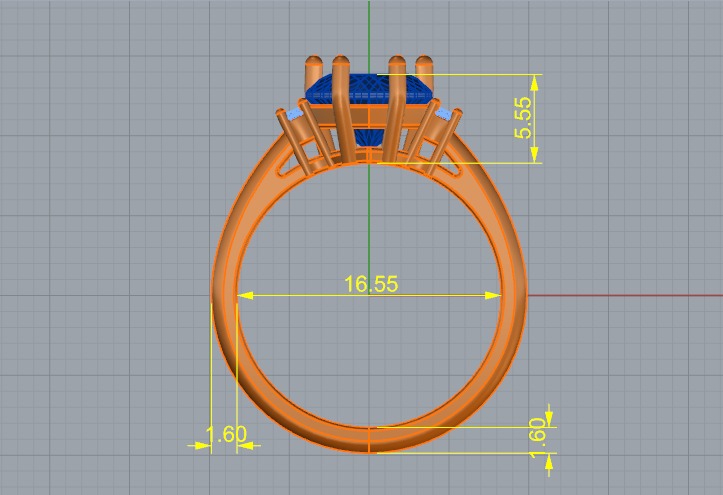Pick the horizontal "1.60" dimension text beside the left band

[x=226, y=434]
